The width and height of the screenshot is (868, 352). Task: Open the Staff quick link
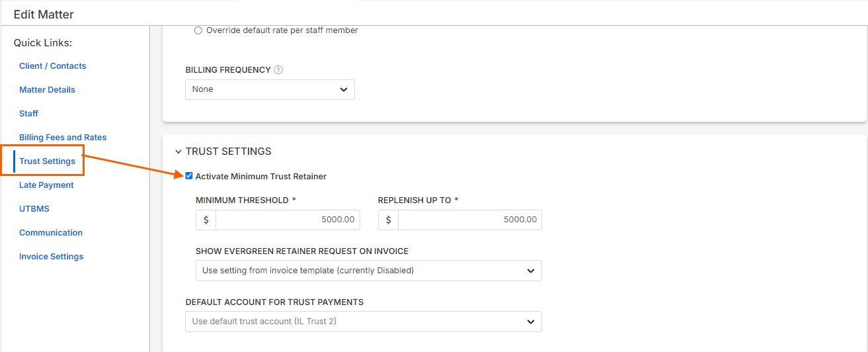(28, 114)
